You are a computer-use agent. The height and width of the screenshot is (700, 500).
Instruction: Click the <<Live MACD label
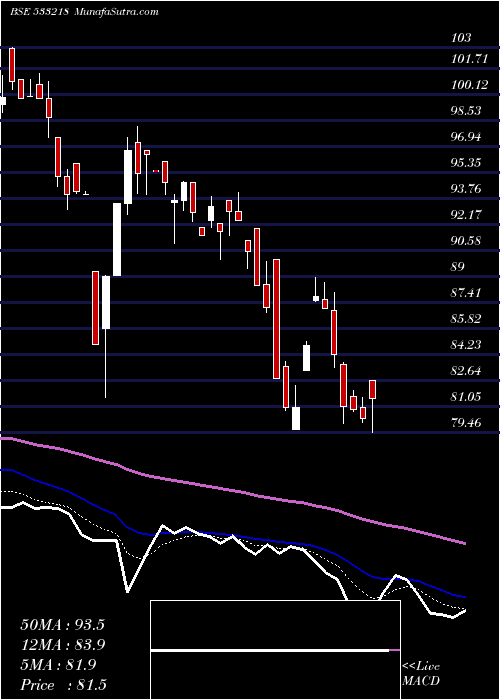pyautogui.click(x=421, y=674)
